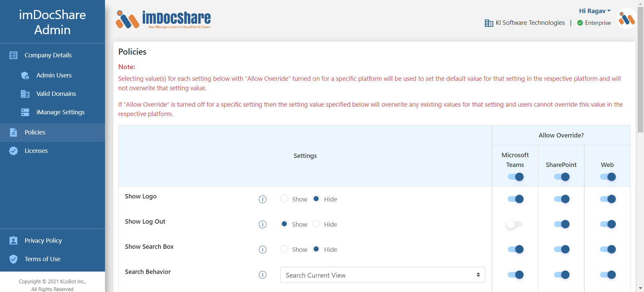The height and width of the screenshot is (292, 644).
Task: Open Licenses page
Action: click(52, 151)
